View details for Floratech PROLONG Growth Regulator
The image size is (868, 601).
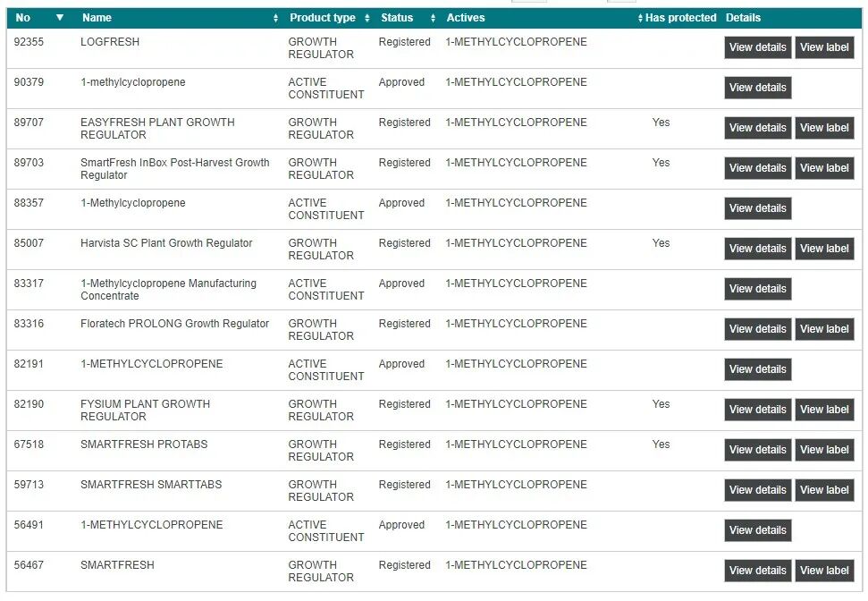click(758, 329)
